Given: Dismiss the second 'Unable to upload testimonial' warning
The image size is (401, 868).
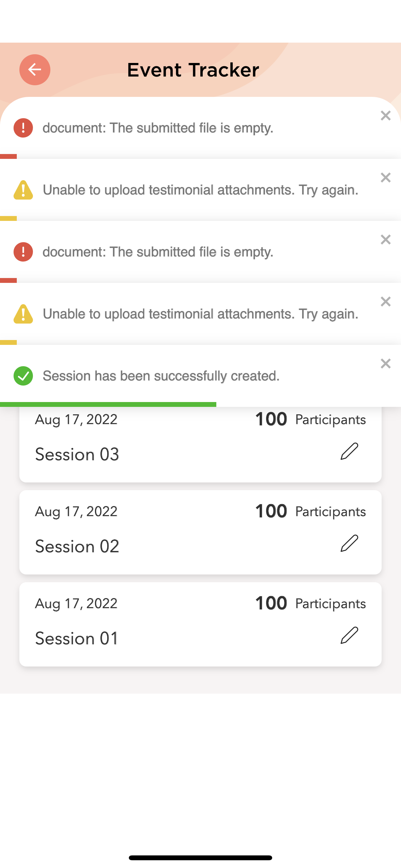Looking at the screenshot, I should click(x=386, y=302).
